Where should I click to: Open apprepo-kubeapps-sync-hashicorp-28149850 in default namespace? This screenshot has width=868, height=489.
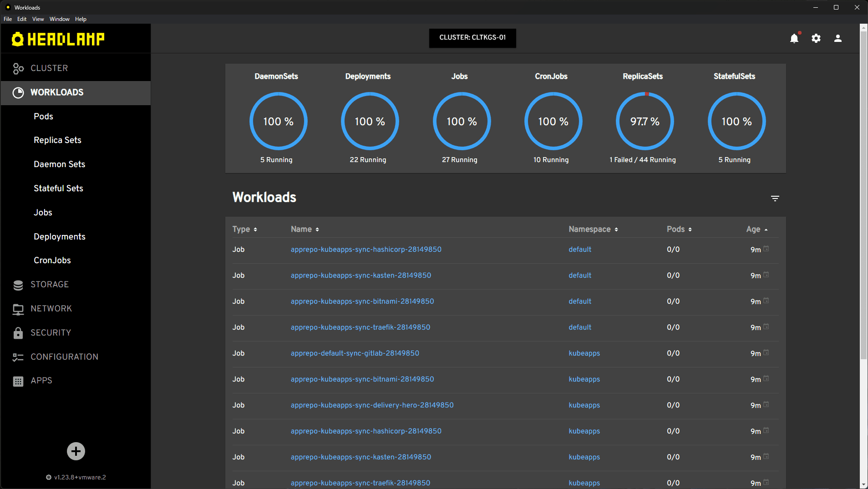pos(366,250)
